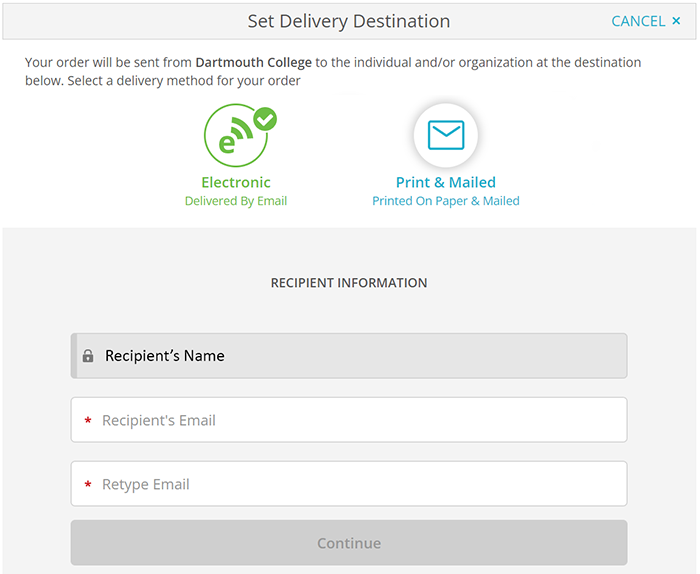Select the Print & Mailed label
The image size is (700, 574).
pyautogui.click(x=446, y=182)
